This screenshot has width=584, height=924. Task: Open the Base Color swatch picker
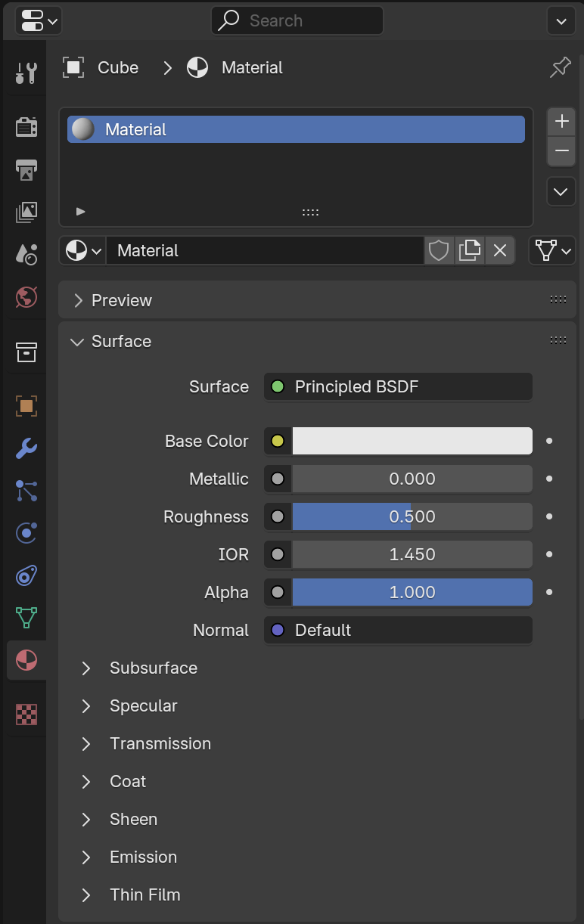click(412, 441)
